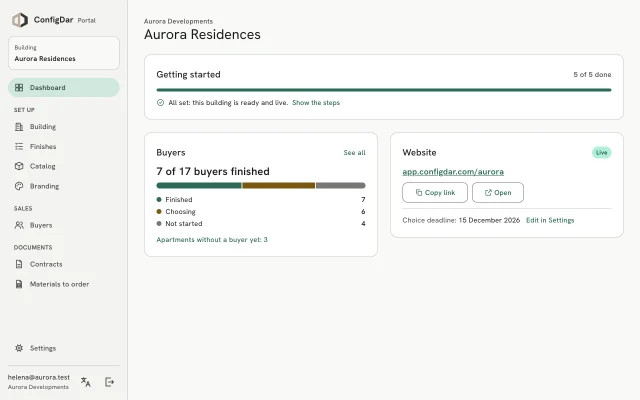The image size is (640, 400).
Task: Open the Buyers sales page
Action: 64,225
